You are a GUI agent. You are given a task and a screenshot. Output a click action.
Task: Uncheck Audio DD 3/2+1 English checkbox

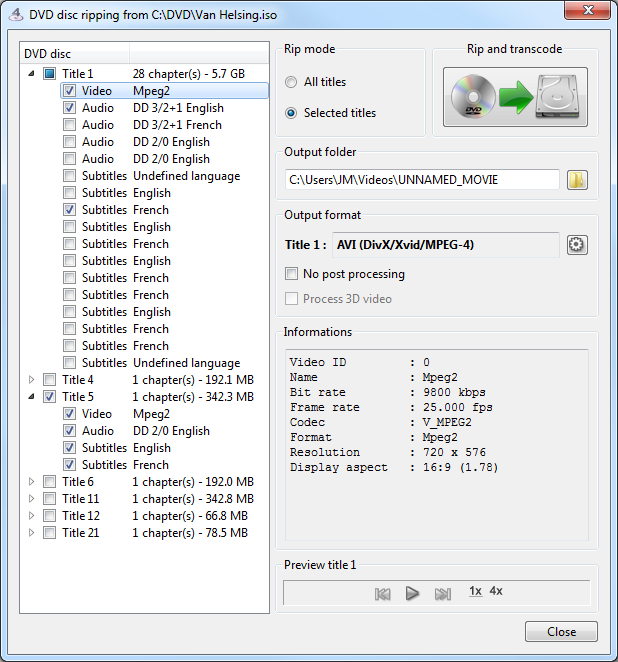click(69, 108)
